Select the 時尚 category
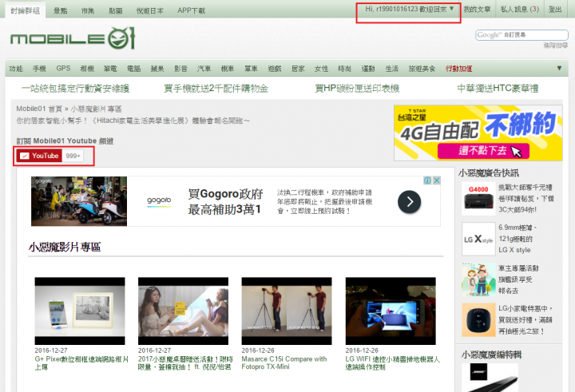 coord(345,69)
